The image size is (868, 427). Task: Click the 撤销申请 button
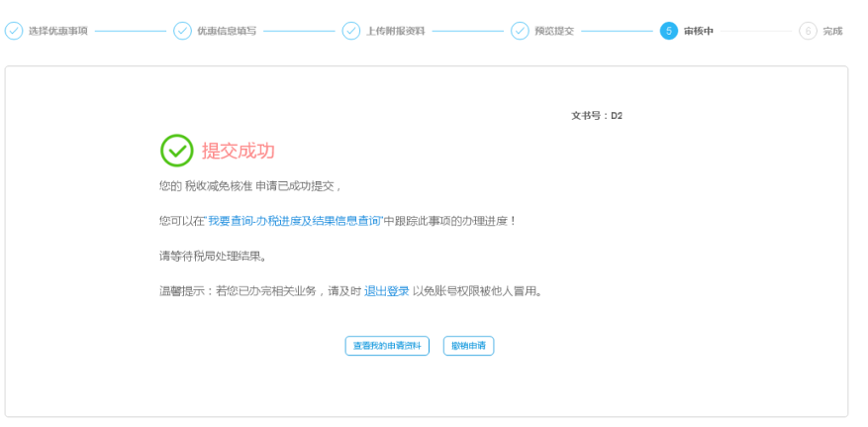[x=468, y=346]
